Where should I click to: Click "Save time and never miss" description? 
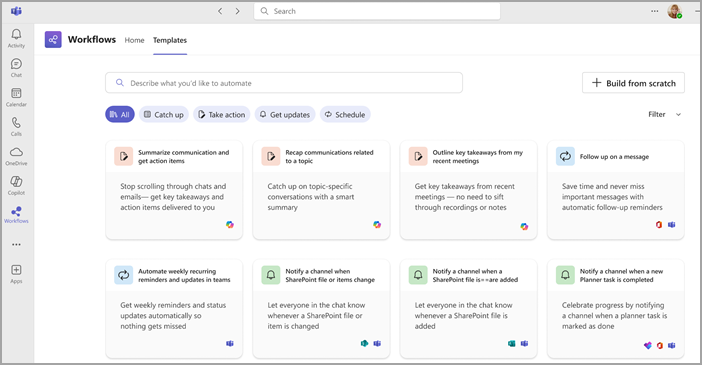[x=612, y=197]
